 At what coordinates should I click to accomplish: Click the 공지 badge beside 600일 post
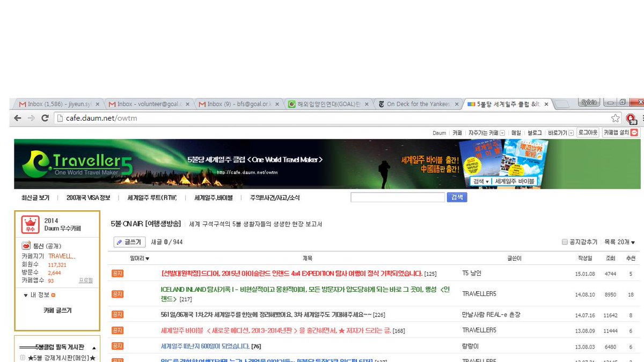[118, 346]
